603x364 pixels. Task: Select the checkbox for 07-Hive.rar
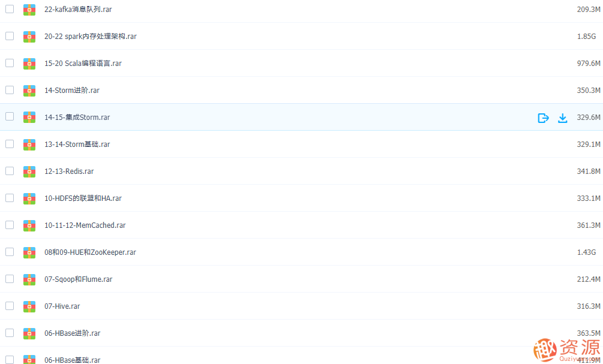[x=10, y=306]
